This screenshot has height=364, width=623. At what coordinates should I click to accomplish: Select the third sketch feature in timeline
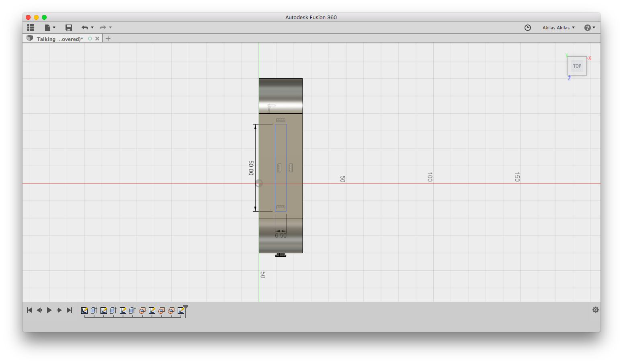(x=123, y=311)
